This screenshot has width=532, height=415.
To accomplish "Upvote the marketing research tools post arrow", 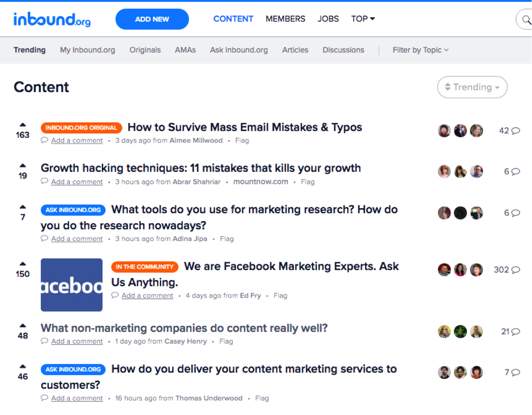I will coord(23,207).
